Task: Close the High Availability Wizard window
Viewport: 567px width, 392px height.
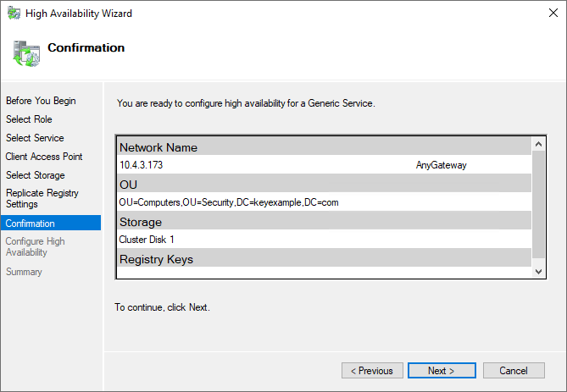Action: click(x=547, y=14)
